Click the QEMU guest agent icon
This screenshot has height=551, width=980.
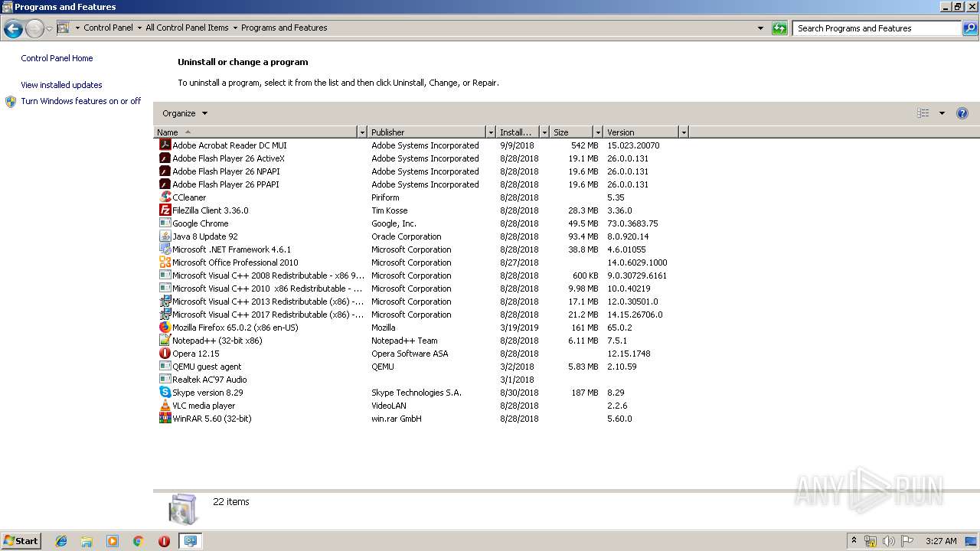tap(165, 366)
